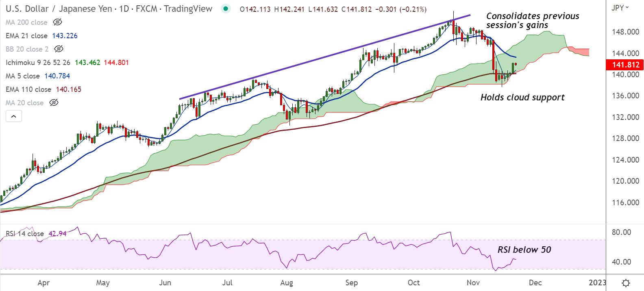Click the Dec label on the time axis
The width and height of the screenshot is (644, 291).
tap(535, 283)
